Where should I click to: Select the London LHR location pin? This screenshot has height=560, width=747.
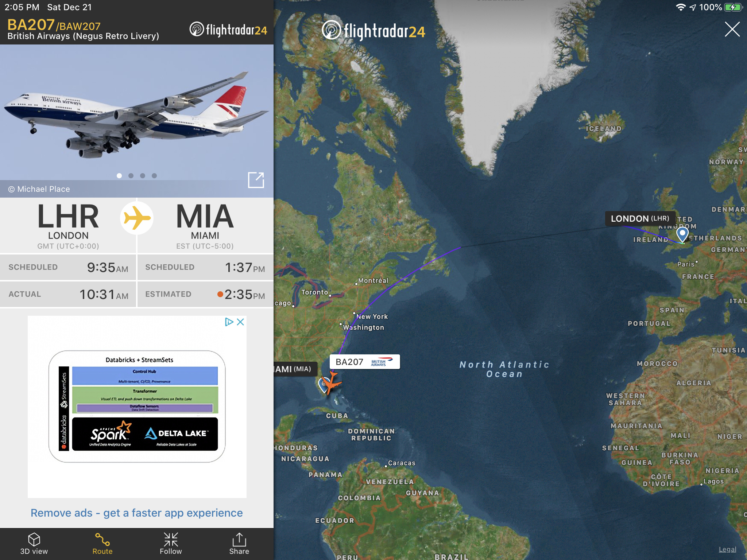pos(682,234)
